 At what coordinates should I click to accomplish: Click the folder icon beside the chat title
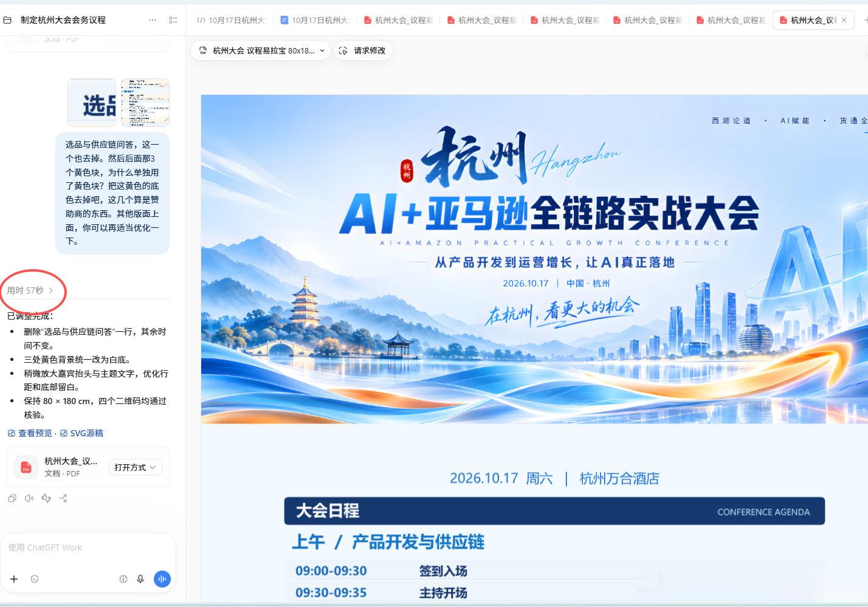7,20
